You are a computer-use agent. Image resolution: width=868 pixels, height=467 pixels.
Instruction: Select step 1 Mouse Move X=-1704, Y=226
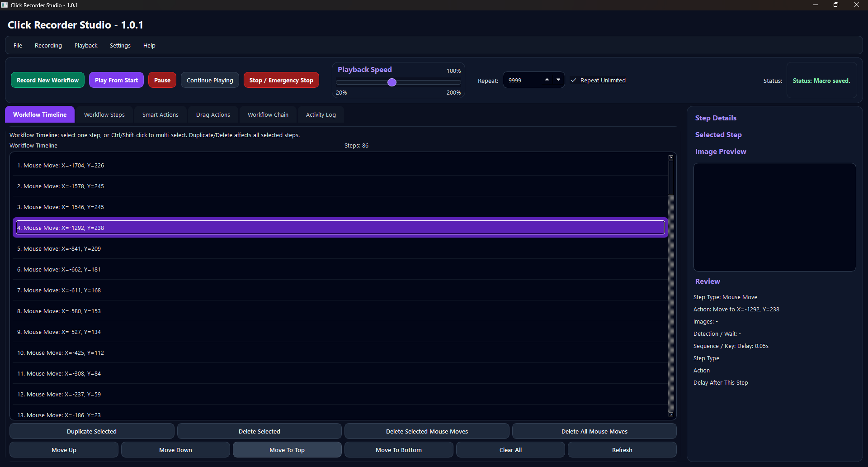340,165
